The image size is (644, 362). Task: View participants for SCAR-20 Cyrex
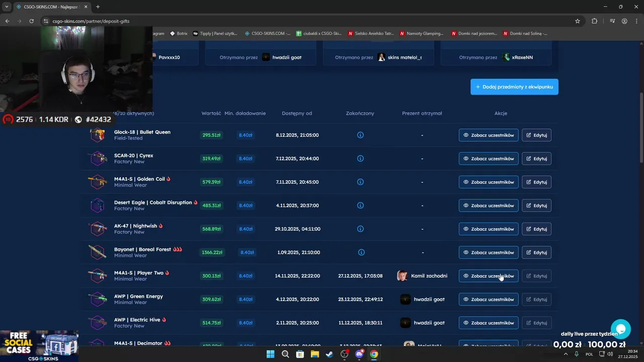(489, 158)
